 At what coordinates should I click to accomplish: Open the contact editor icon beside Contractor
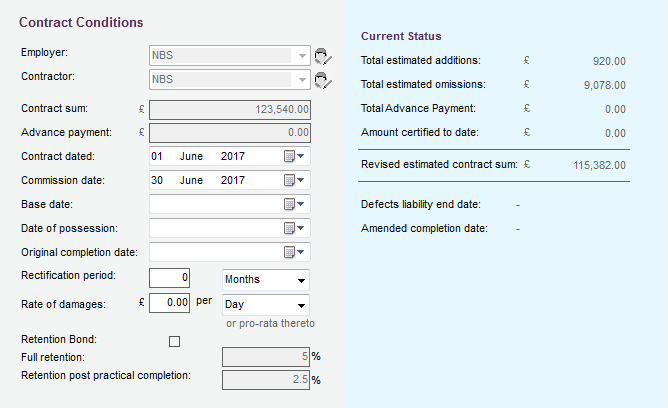tap(323, 80)
